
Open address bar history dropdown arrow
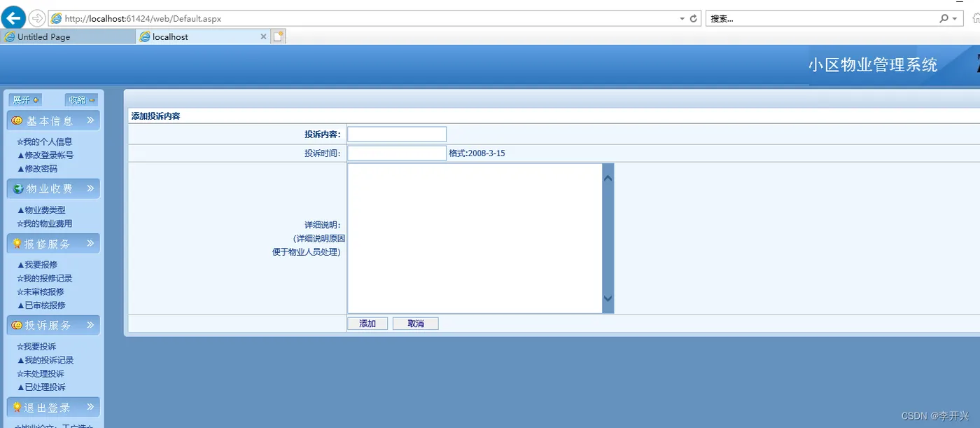click(x=682, y=19)
